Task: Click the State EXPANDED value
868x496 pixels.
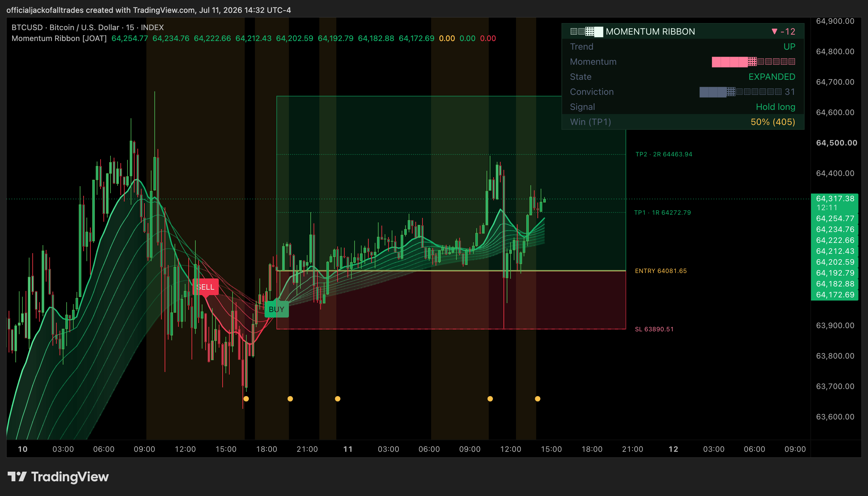Action: (772, 77)
